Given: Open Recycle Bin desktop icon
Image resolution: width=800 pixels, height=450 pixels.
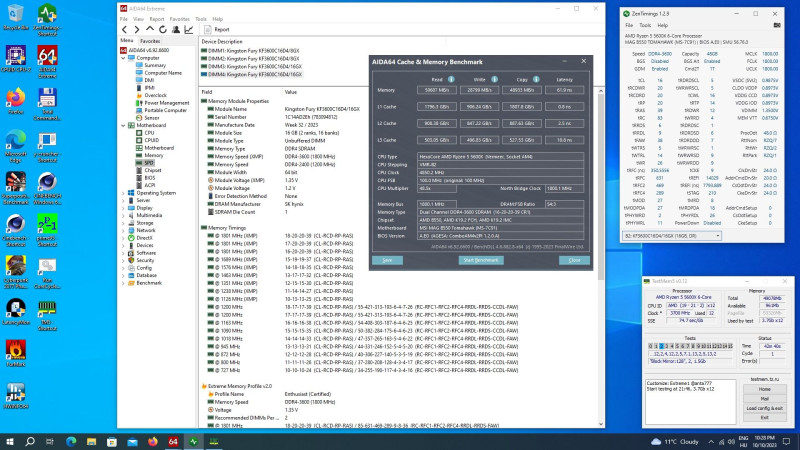Looking at the screenshot, I should (16, 17).
